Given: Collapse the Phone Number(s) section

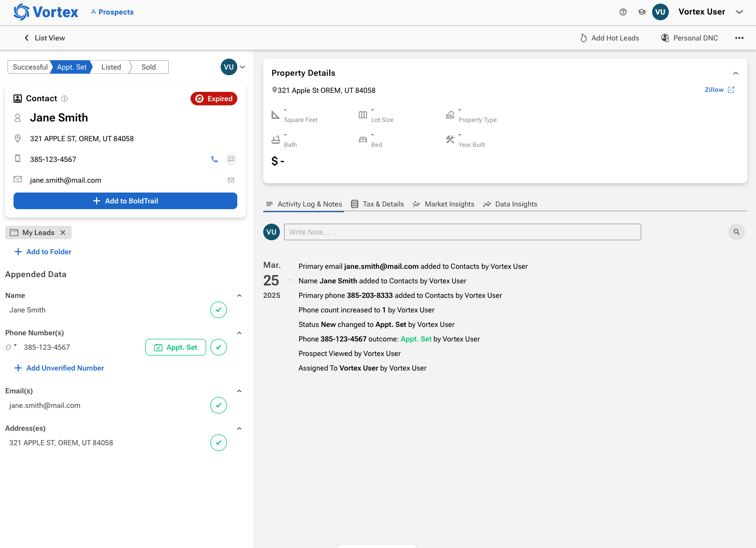Looking at the screenshot, I should [x=239, y=333].
